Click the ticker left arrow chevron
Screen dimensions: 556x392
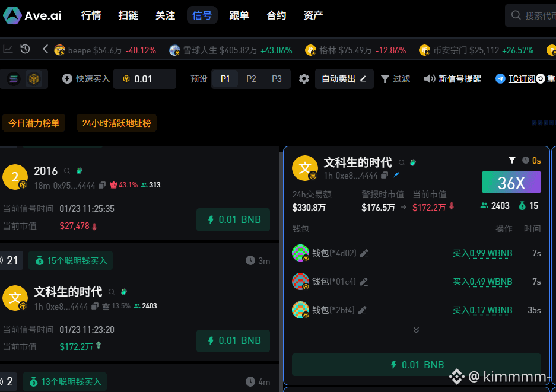pos(45,49)
